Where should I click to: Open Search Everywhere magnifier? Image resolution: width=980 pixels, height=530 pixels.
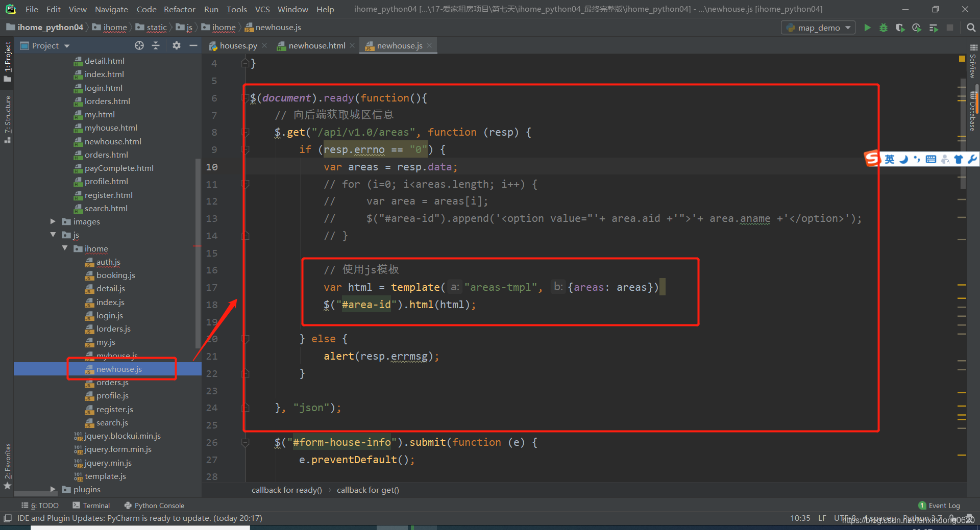[x=971, y=28]
